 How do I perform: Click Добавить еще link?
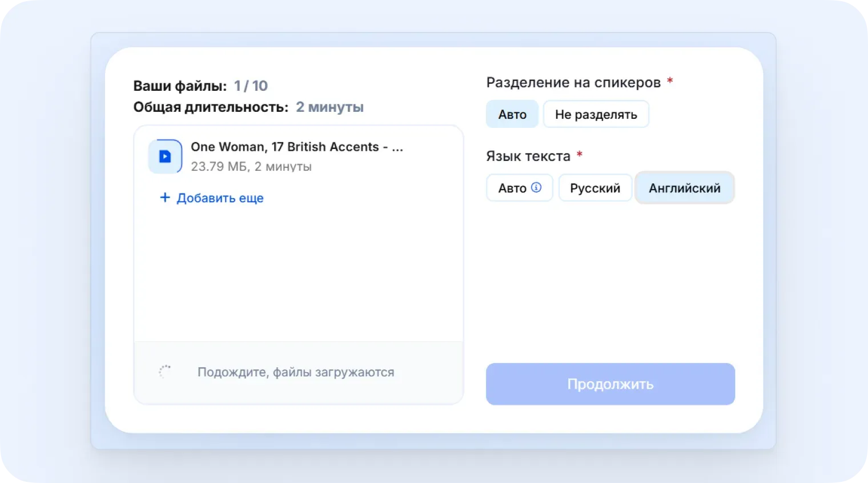point(211,198)
